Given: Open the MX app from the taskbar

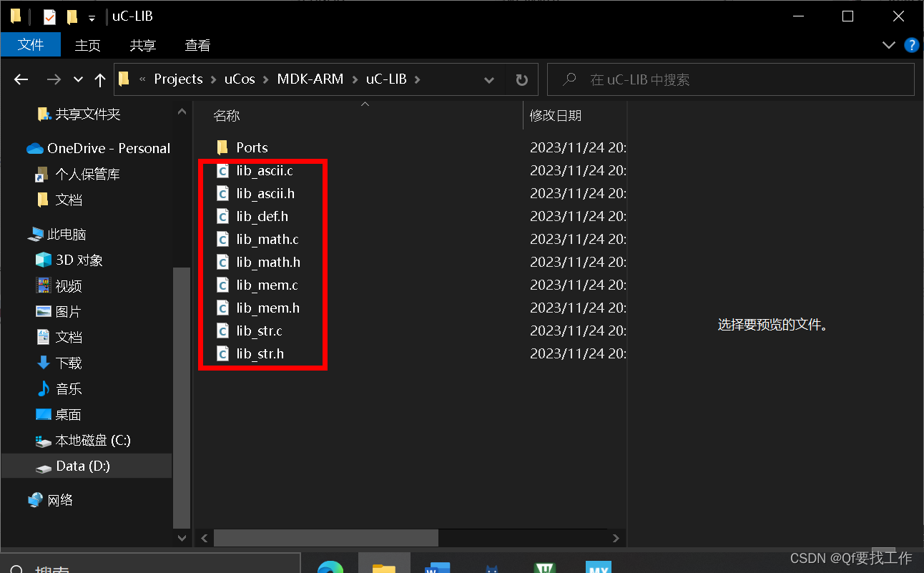Looking at the screenshot, I should pyautogui.click(x=598, y=567).
